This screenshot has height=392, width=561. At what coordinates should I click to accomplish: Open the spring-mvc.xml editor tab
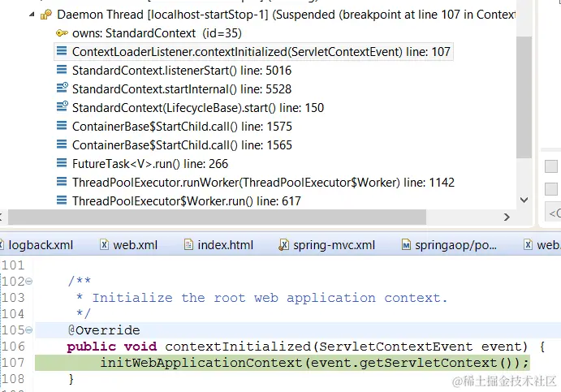click(x=327, y=245)
